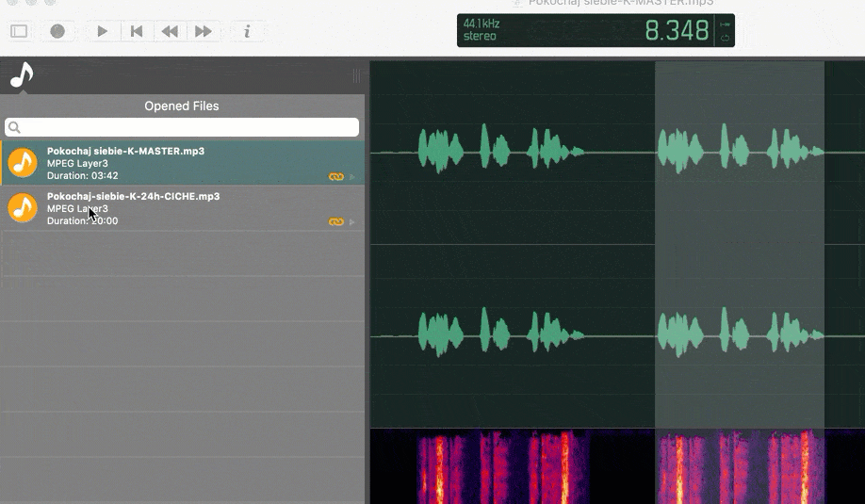
Task: Preview K-MASTER file with small play arrow
Action: 352,177
